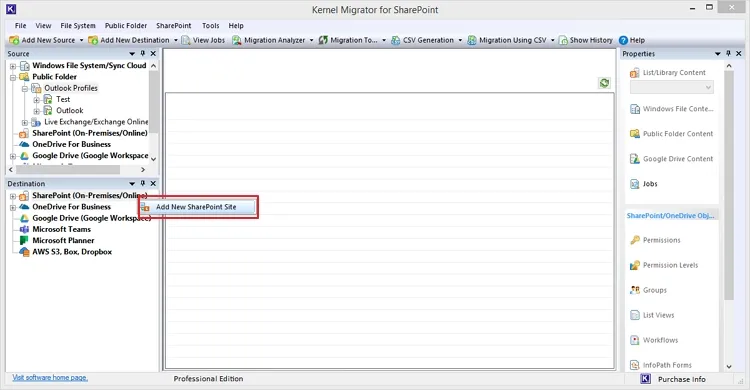Click the Permission Levels icon

tap(635, 265)
